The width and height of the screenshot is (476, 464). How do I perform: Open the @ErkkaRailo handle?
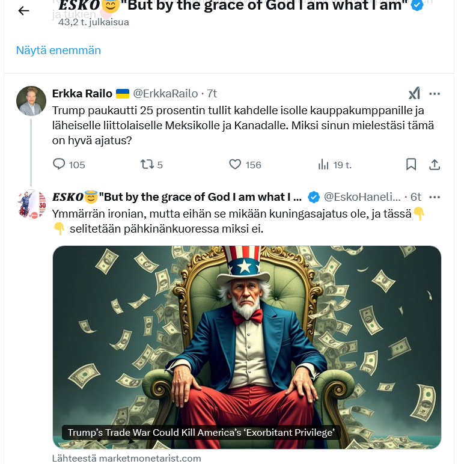[x=165, y=93]
